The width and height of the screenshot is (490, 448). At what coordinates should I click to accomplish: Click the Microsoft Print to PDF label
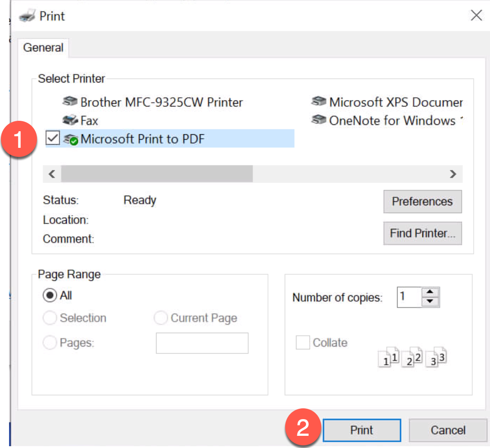click(x=143, y=139)
